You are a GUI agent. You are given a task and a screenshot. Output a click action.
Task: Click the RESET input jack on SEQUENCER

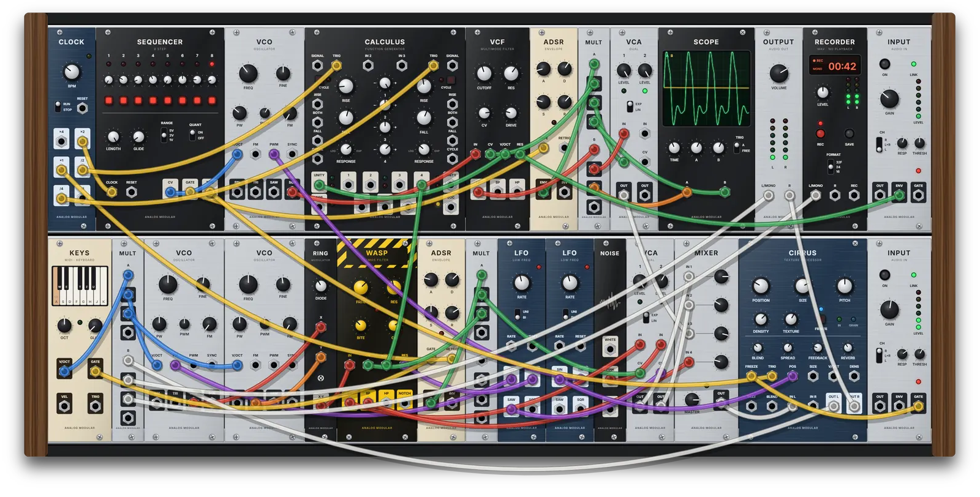[x=131, y=192]
